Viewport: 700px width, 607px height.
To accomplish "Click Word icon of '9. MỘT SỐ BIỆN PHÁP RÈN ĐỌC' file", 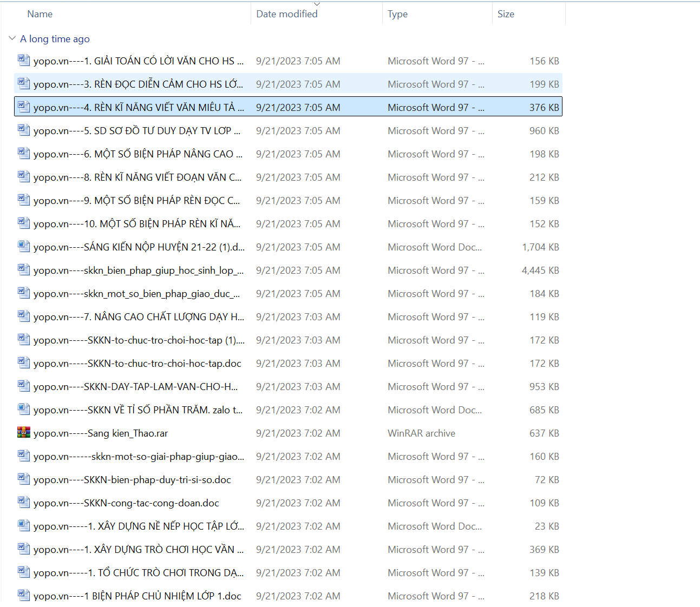I will (x=23, y=200).
